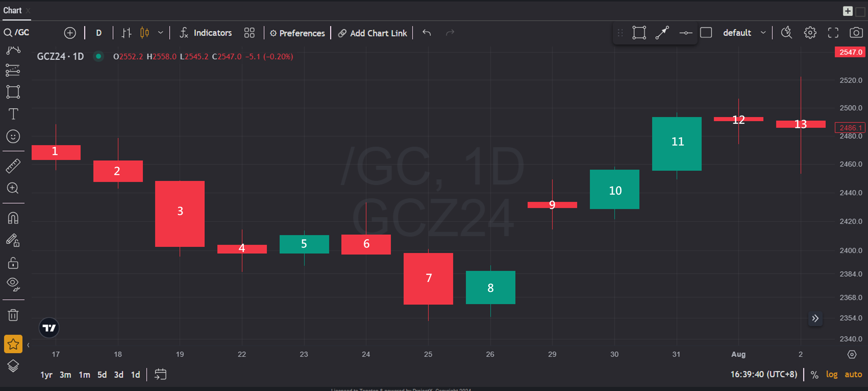Open the default template dropdown
Screen dimensions: 868x391
coord(744,33)
